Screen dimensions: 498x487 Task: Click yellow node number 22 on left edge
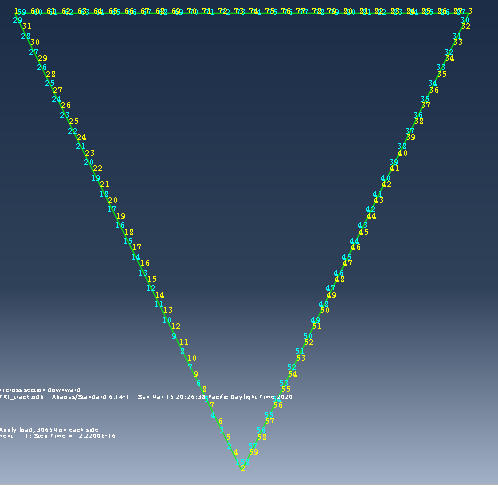tap(98, 168)
